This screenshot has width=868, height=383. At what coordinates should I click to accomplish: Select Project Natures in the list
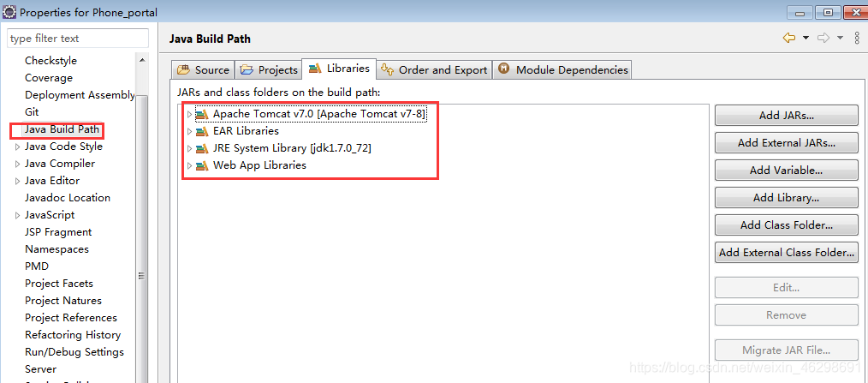[x=63, y=302]
